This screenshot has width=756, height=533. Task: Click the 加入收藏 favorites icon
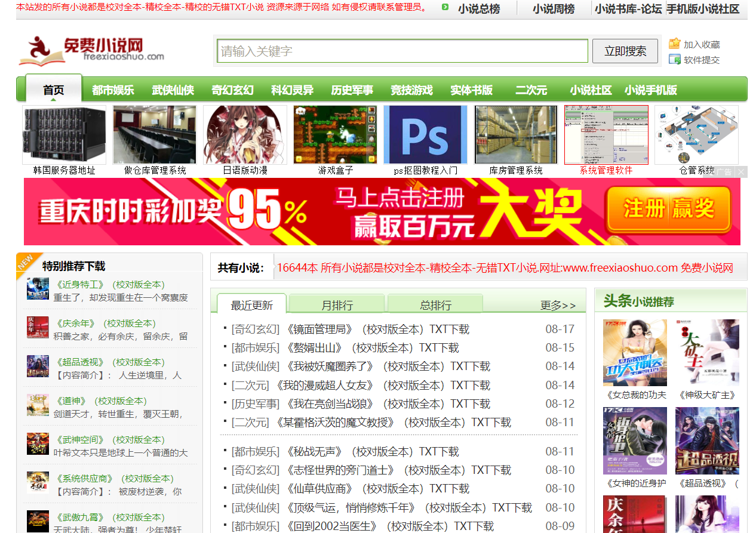coord(675,44)
